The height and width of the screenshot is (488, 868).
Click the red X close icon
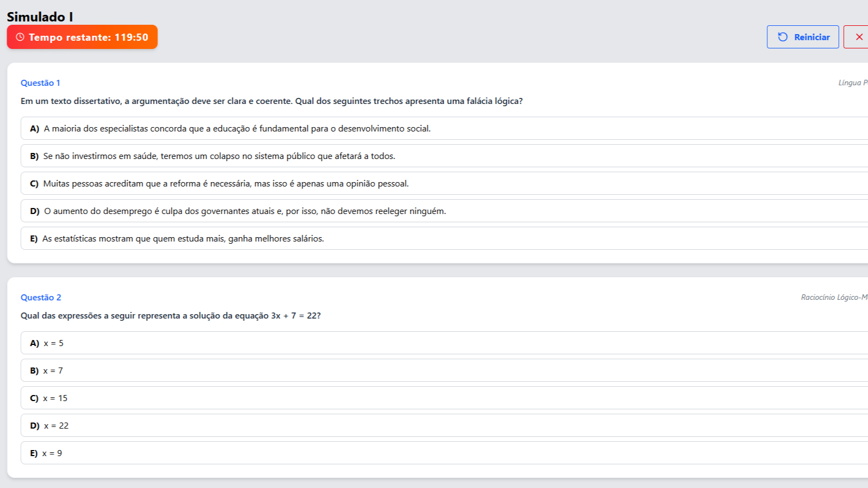click(859, 37)
